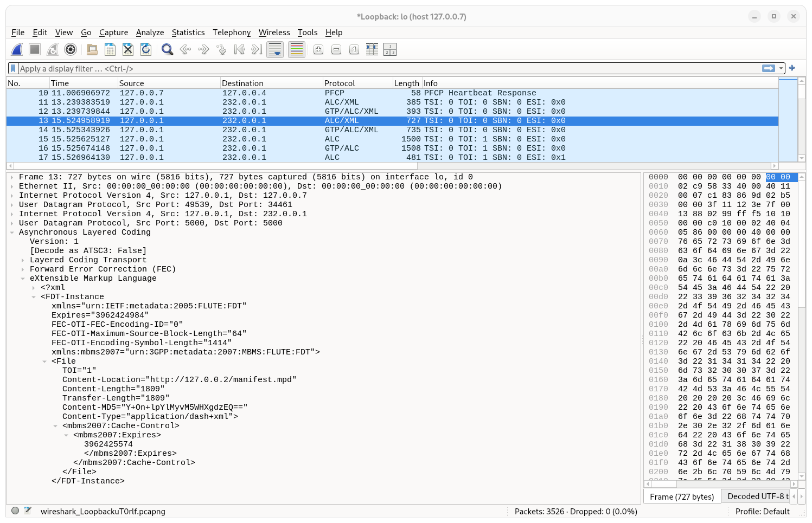This screenshot has height=523, width=812.
Task: Jump to the last packet
Action: pos(255,49)
